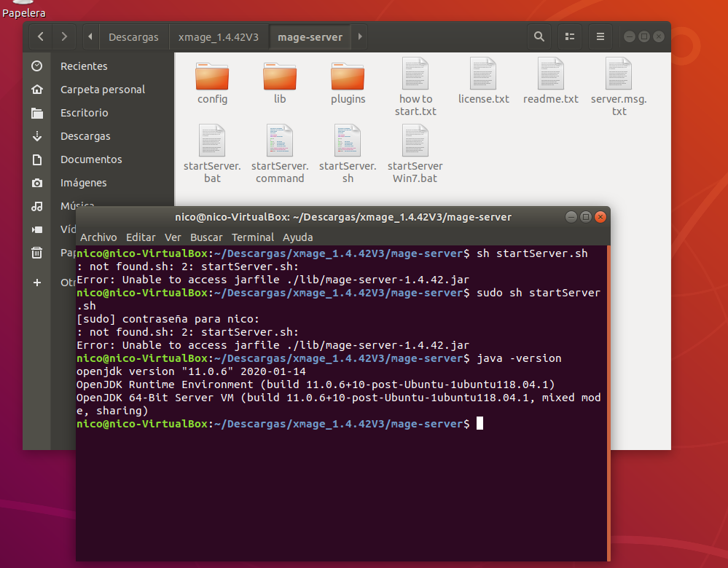Click the plus icon for other locations
This screenshot has height=568, width=728.
pos(37,283)
